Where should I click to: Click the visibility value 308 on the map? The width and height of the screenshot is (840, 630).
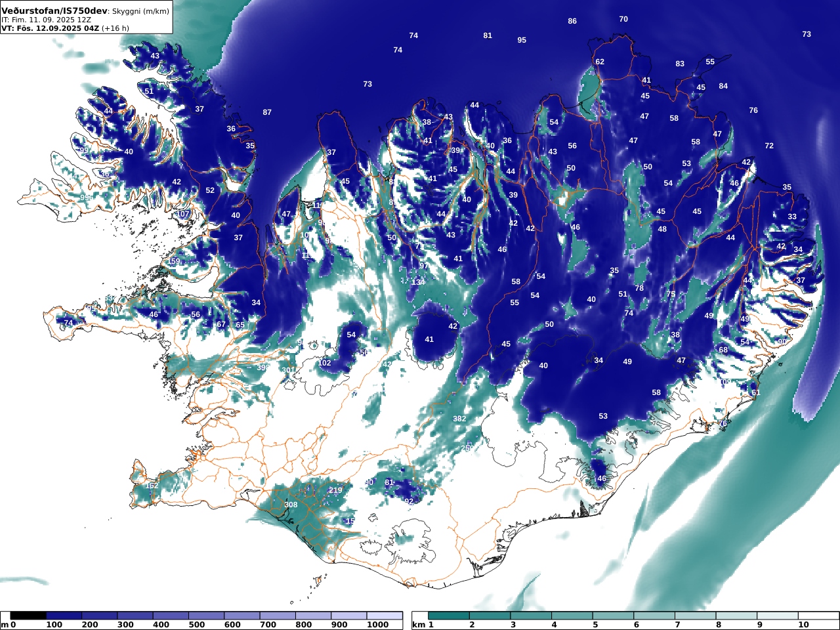click(x=291, y=505)
